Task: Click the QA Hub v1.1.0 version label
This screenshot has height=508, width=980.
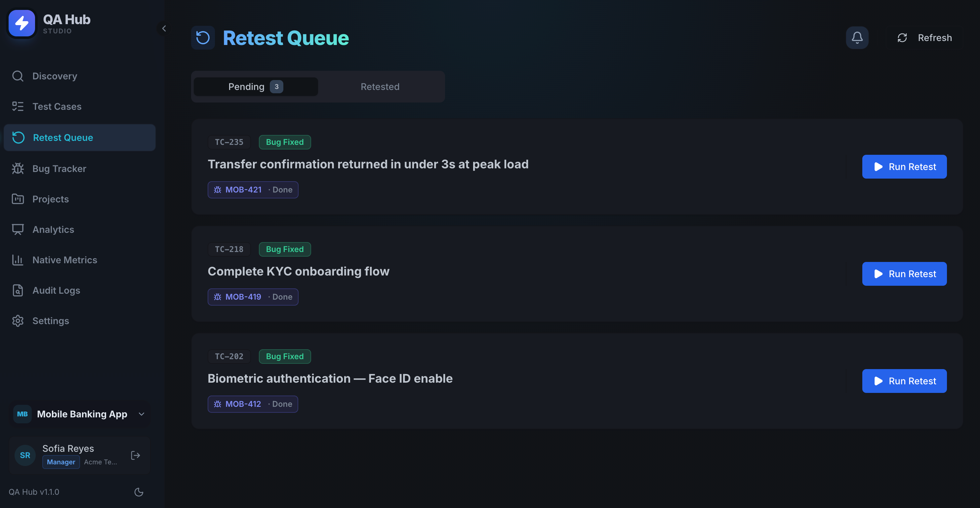Action: pyautogui.click(x=34, y=492)
